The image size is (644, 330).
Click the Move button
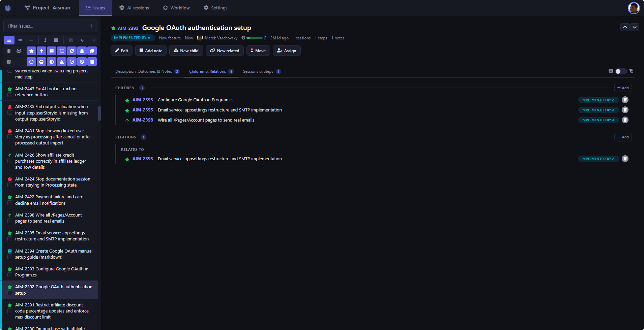coord(258,51)
